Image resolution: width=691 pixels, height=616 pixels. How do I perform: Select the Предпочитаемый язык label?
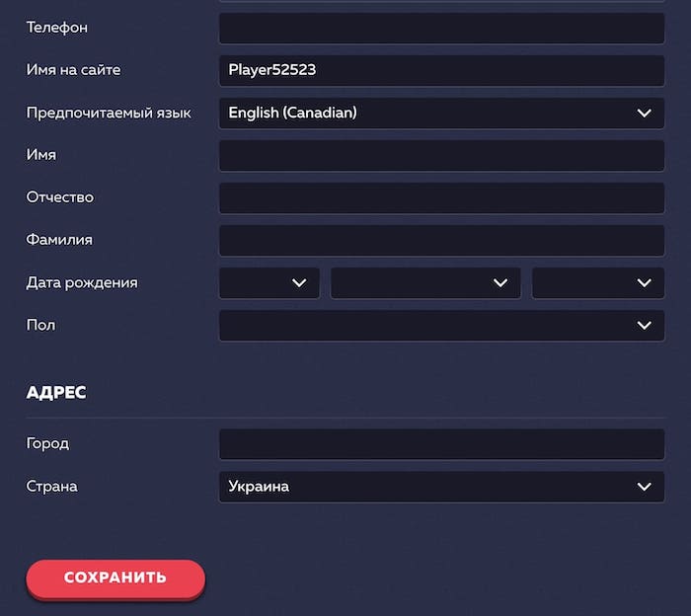[x=109, y=114]
